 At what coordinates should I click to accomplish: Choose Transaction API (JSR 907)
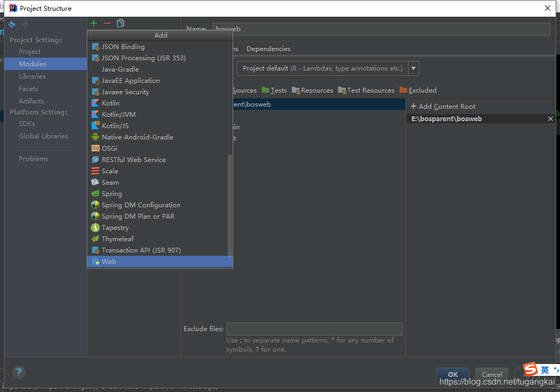point(157,250)
